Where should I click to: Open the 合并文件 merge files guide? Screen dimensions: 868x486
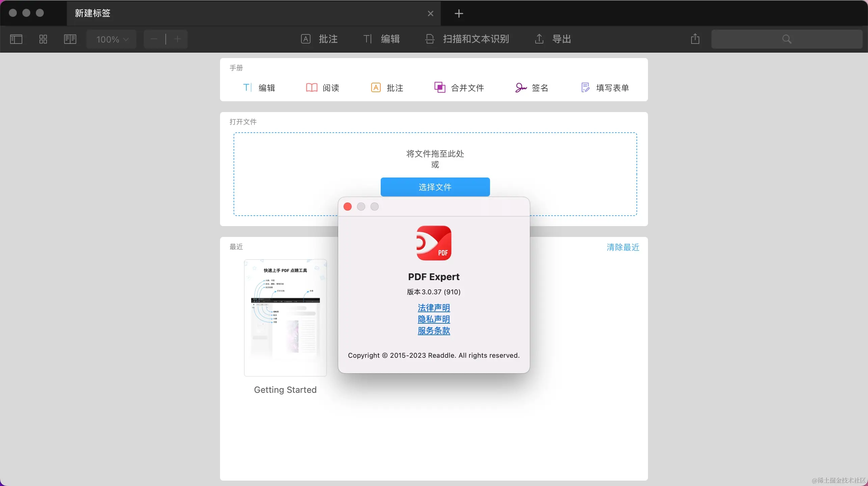[459, 88]
